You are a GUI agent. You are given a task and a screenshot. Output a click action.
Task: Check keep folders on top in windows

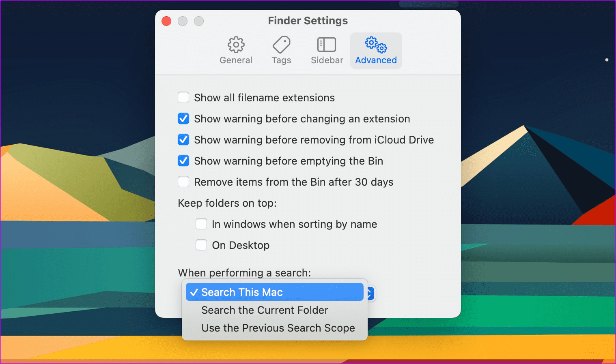click(201, 224)
